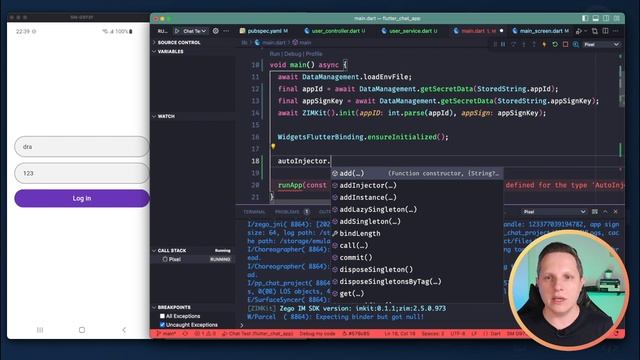This screenshot has height=360, width=640.
Task: Stop debugging with the red square
Action: (565, 44)
